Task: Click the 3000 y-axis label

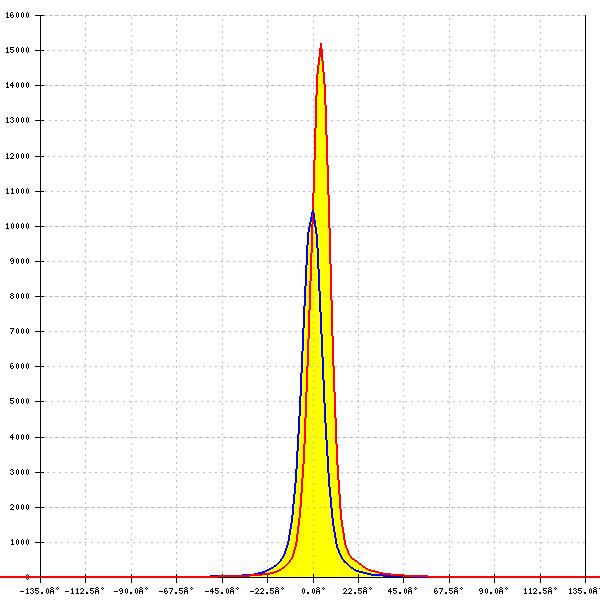Action: coord(20,472)
